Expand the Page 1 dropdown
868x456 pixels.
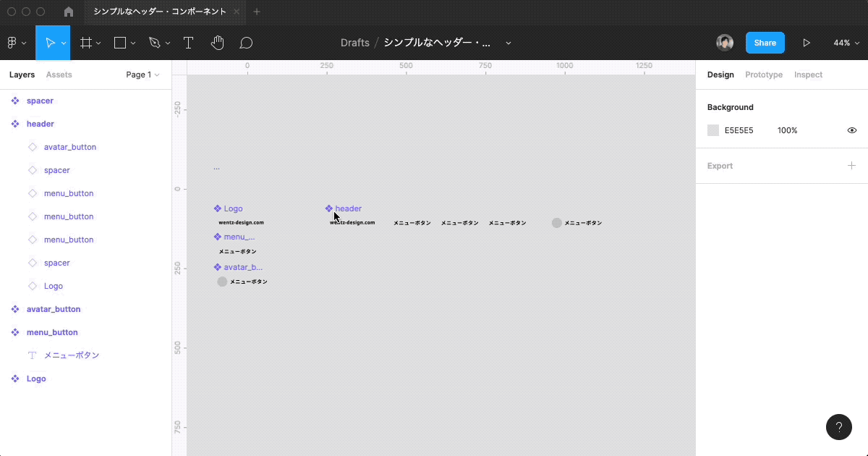(x=142, y=75)
